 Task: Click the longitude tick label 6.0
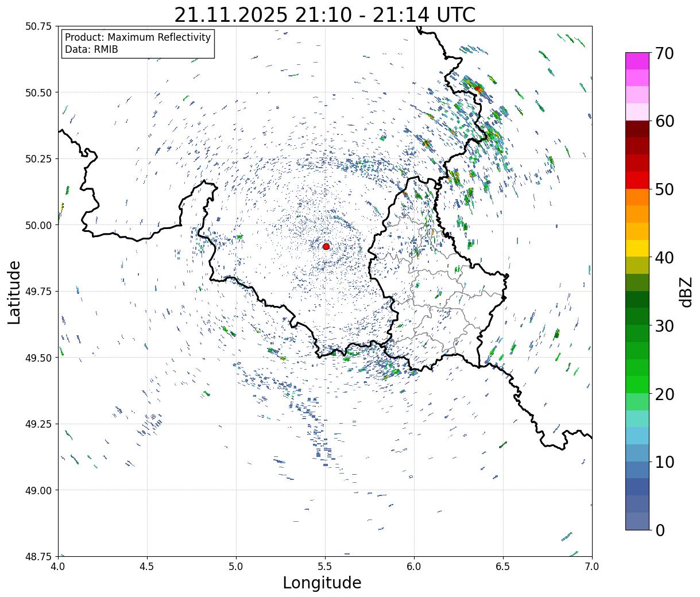[x=414, y=566]
